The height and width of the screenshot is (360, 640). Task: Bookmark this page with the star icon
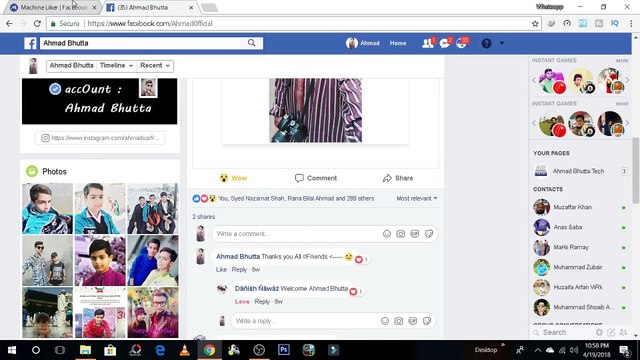coord(535,24)
